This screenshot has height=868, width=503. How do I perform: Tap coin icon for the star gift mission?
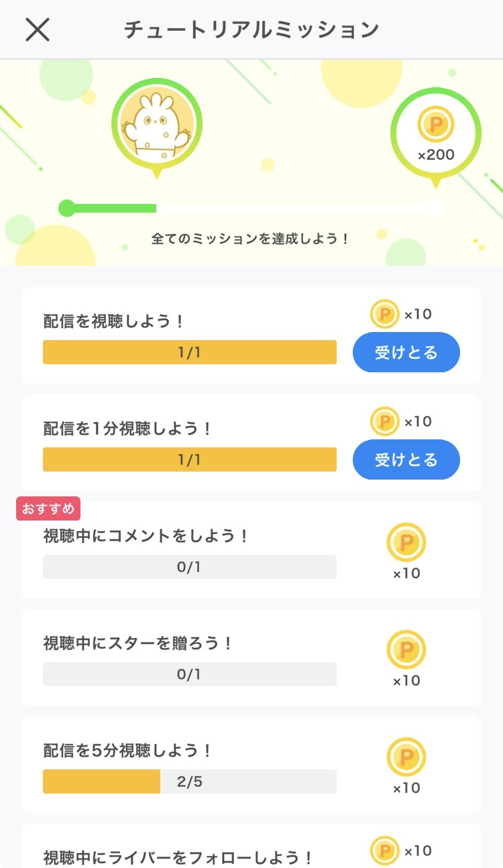coord(406,650)
